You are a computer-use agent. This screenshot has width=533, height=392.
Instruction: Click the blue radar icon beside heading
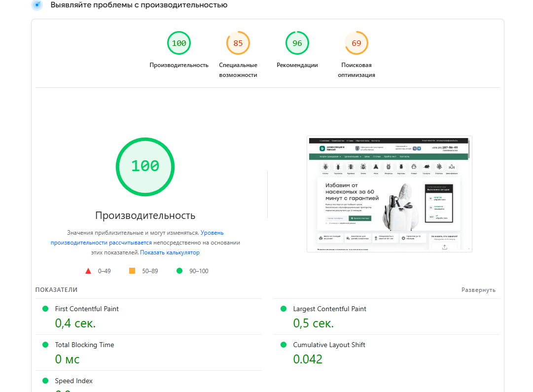[37, 5]
